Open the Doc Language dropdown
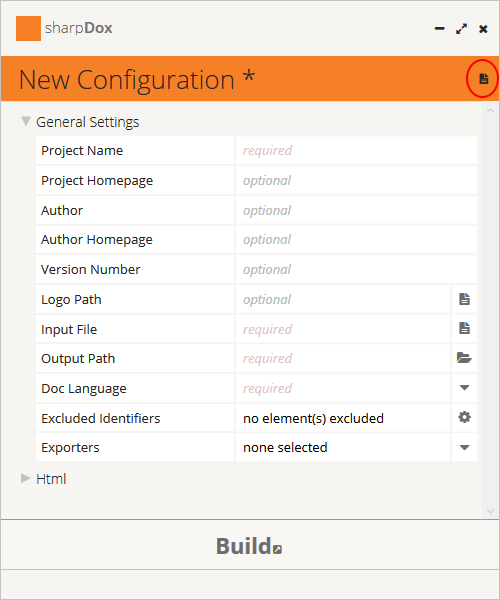This screenshot has width=500, height=600. tap(464, 388)
